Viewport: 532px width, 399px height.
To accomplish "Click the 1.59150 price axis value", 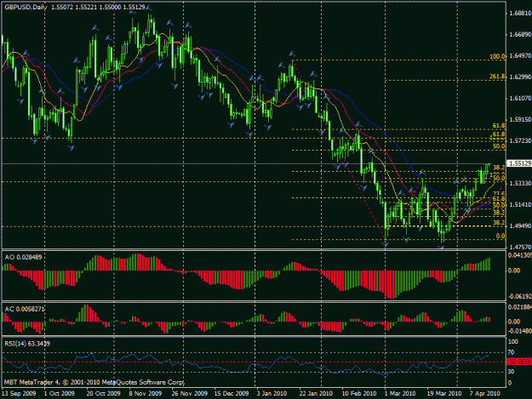I will (520, 119).
